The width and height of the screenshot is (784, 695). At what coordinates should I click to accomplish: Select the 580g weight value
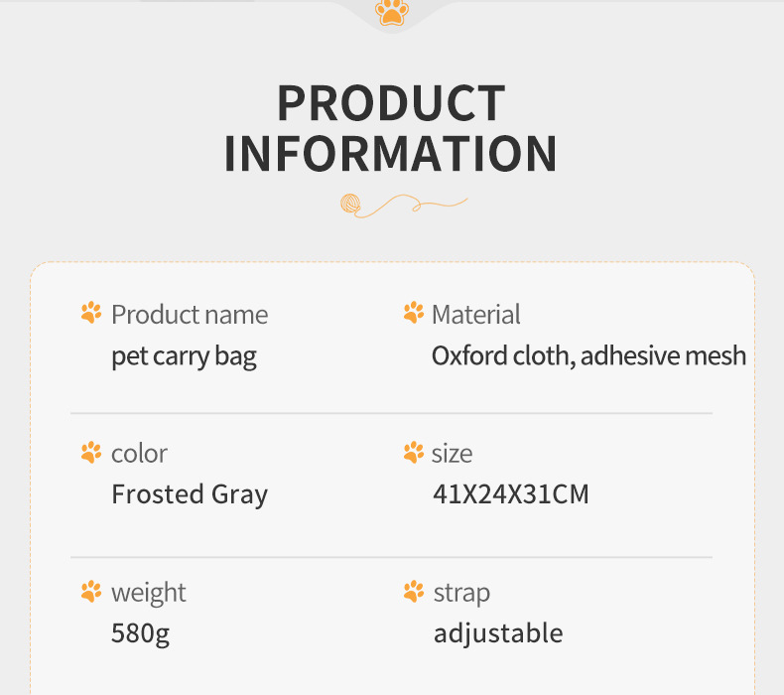[x=140, y=633]
